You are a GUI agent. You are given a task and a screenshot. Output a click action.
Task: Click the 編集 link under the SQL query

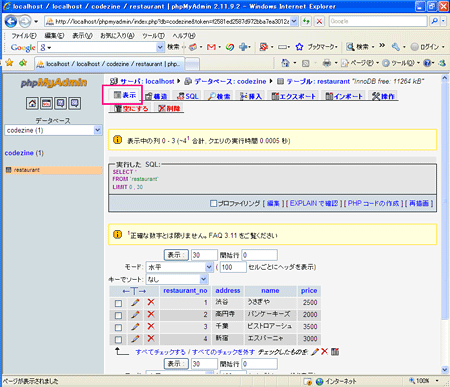(x=273, y=203)
